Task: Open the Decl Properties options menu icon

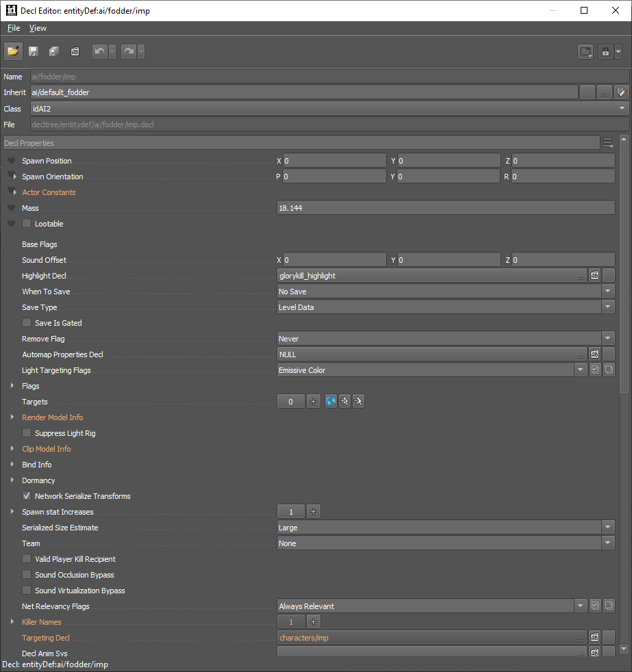Action: pyautogui.click(x=607, y=143)
